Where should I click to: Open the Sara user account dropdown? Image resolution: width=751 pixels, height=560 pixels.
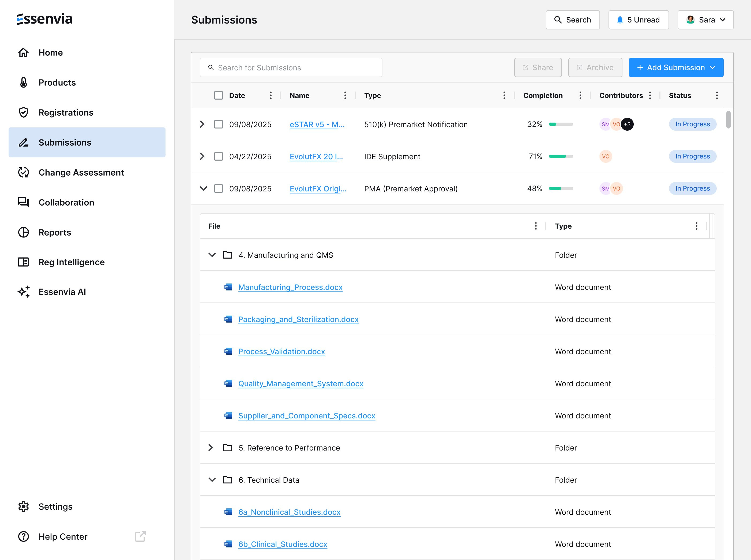pyautogui.click(x=705, y=20)
